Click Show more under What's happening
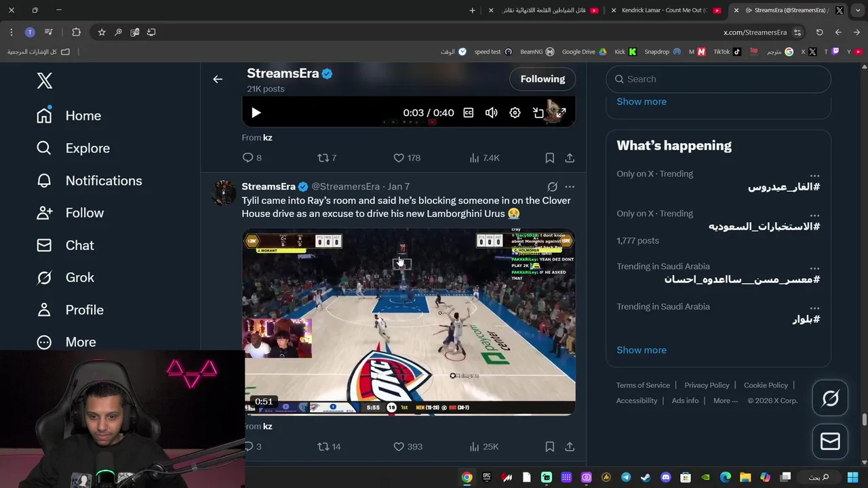This screenshot has height=488, width=868. click(x=642, y=350)
